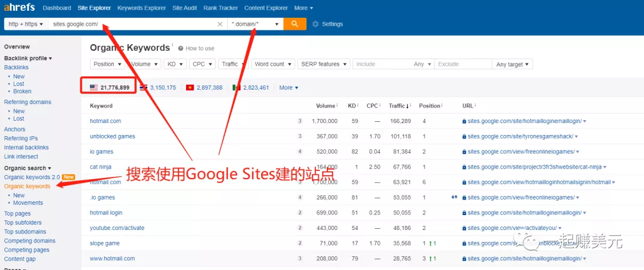Collapse the Backlink profile section
Image resolution: width=644 pixels, height=270 pixels.
28,58
